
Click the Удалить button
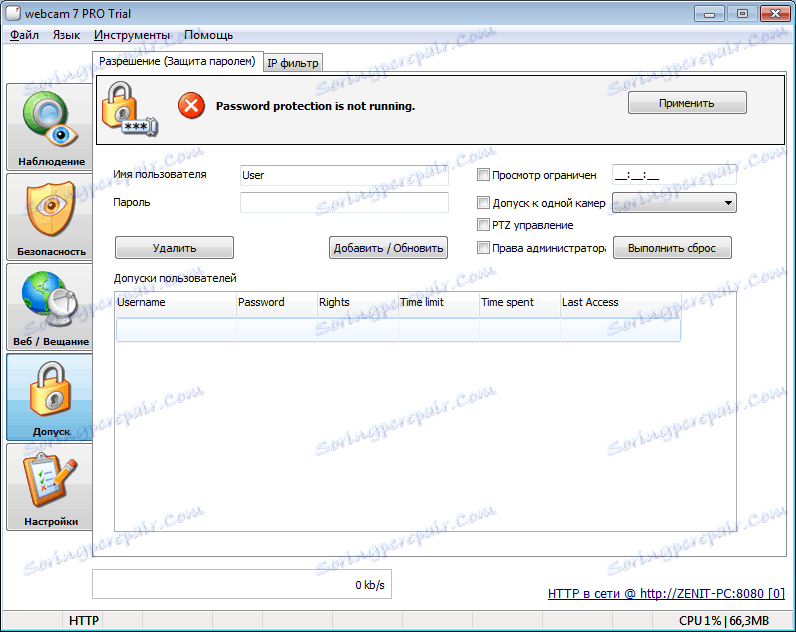pyautogui.click(x=174, y=248)
